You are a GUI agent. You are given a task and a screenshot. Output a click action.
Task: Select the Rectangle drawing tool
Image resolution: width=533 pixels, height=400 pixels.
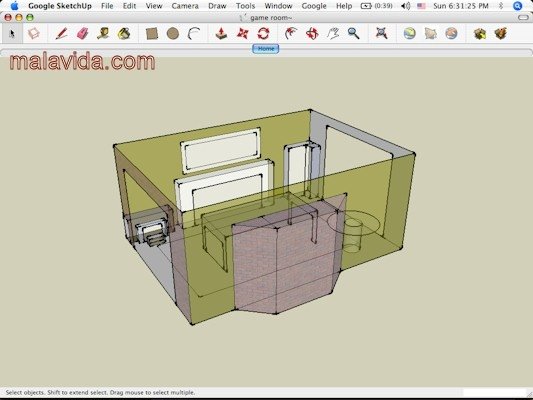coord(152,34)
